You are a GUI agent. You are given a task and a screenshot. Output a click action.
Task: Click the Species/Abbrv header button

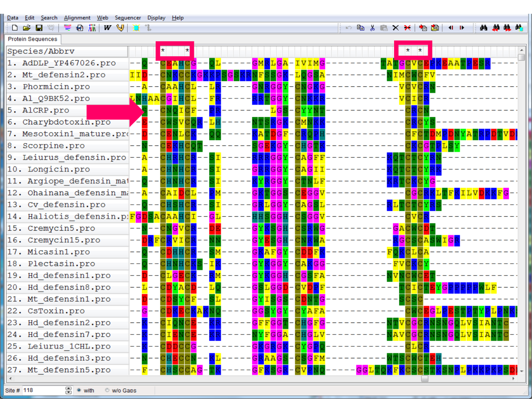tap(67, 51)
